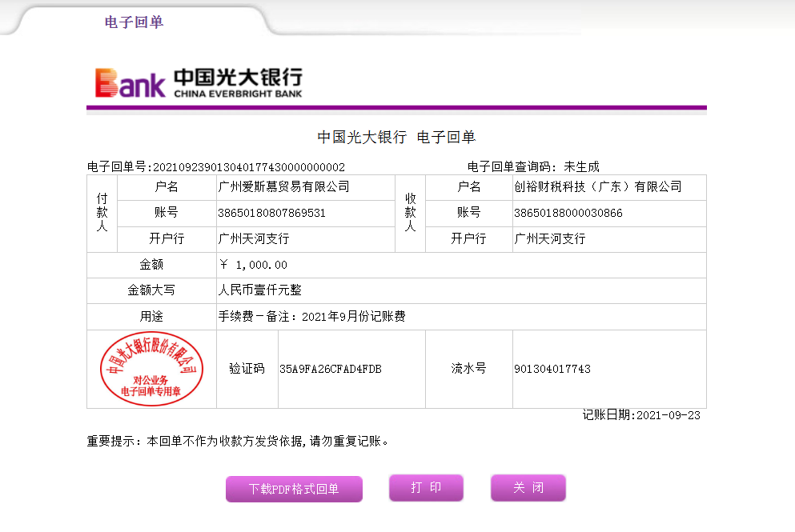Click payer name 广州爱斯慕贸易有限公司
Screen dimensions: 795x532
(284, 187)
